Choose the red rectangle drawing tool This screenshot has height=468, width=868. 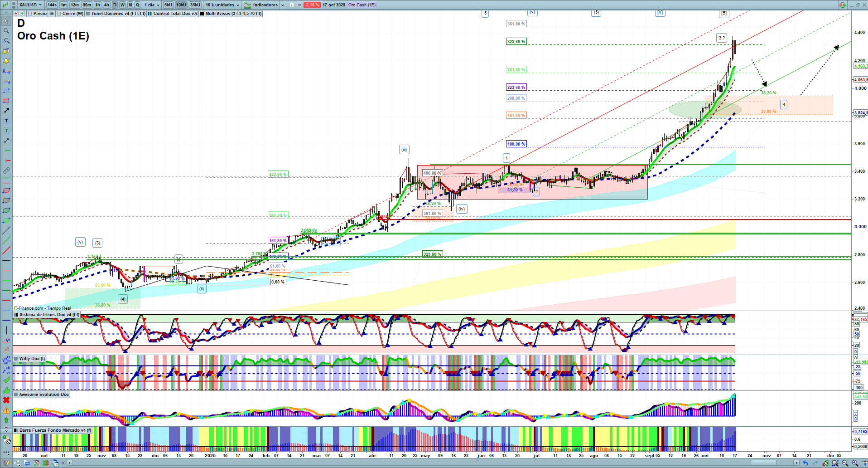coord(6,101)
